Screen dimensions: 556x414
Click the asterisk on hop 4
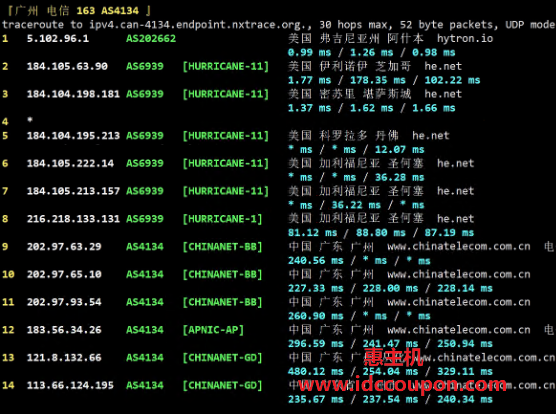tap(30, 120)
